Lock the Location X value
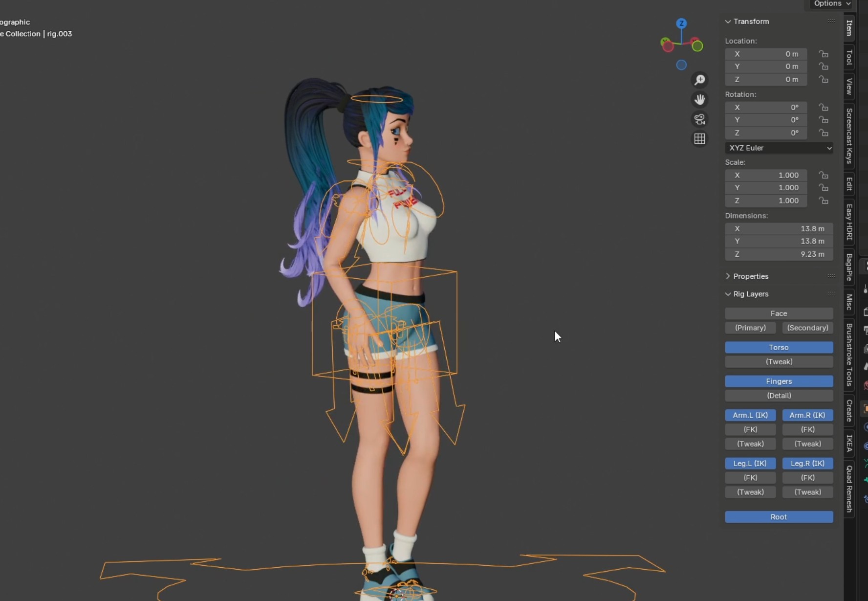The width and height of the screenshot is (868, 601). tap(824, 54)
